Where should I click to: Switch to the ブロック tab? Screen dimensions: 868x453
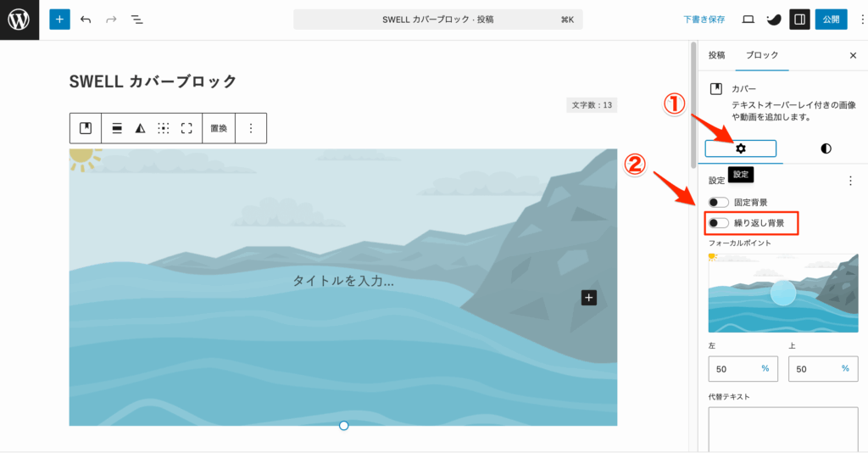[762, 55]
